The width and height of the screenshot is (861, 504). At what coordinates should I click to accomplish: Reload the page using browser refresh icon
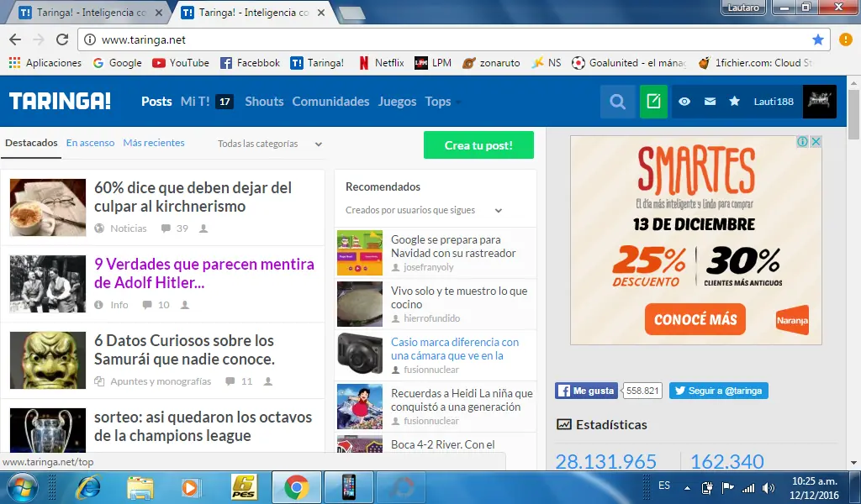click(61, 39)
